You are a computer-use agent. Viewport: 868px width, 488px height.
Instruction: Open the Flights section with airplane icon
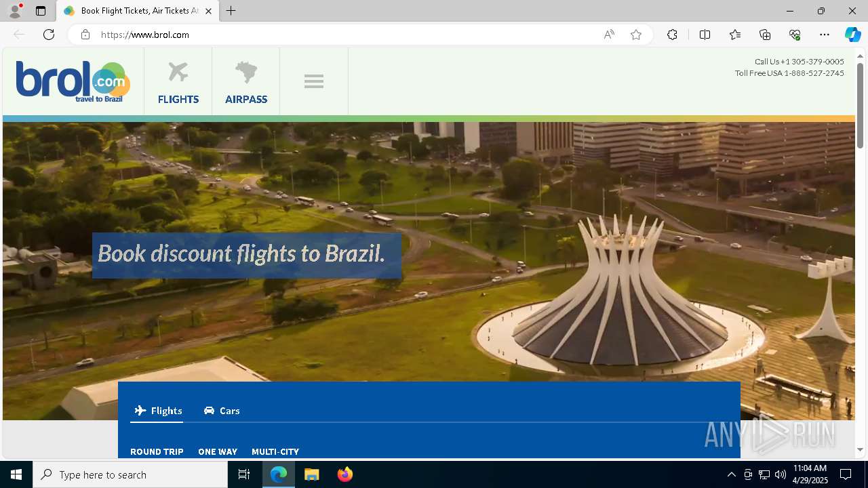178,82
